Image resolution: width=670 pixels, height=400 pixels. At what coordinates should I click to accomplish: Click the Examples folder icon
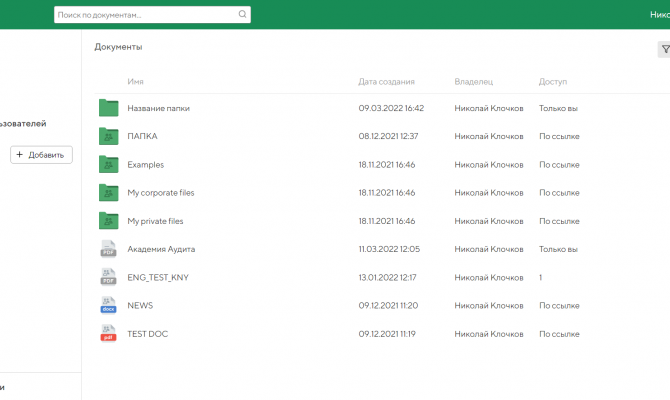click(109, 164)
